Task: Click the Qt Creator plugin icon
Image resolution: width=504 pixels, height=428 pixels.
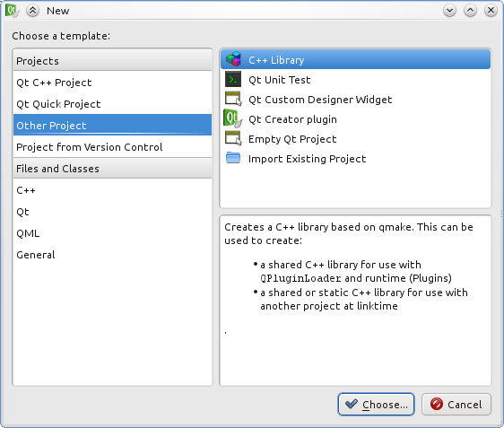Action: [x=232, y=118]
